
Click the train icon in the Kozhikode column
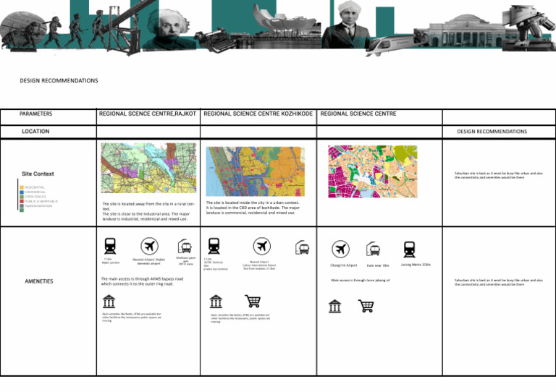tap(214, 246)
